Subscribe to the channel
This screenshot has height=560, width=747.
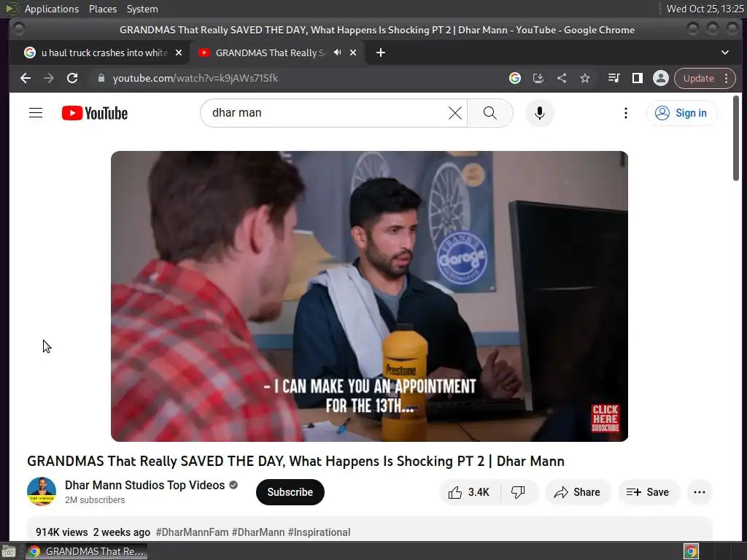point(290,492)
